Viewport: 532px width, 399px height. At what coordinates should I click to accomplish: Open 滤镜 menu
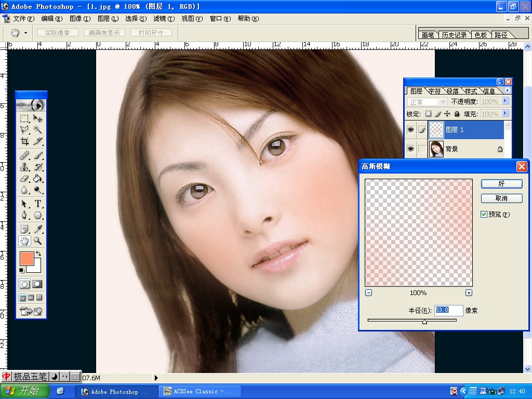[164, 19]
